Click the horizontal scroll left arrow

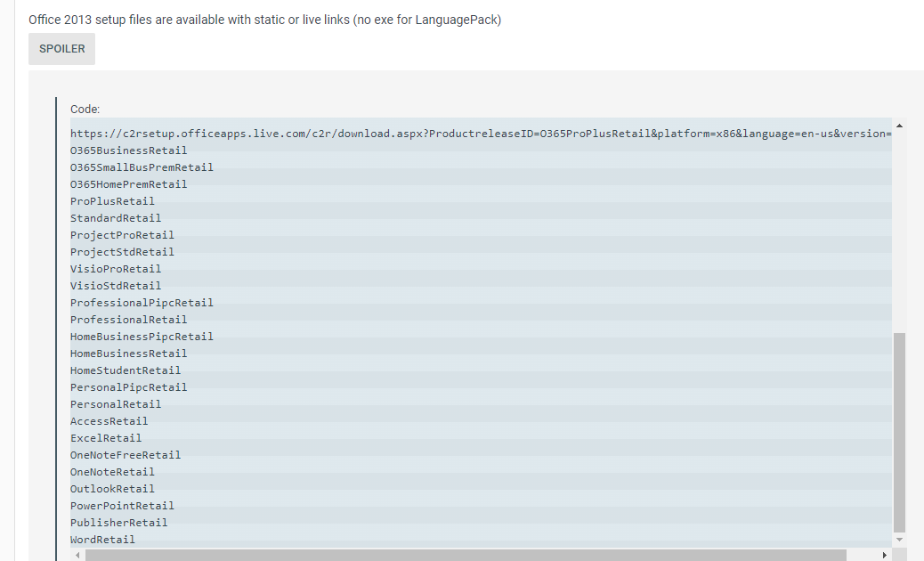[77, 555]
